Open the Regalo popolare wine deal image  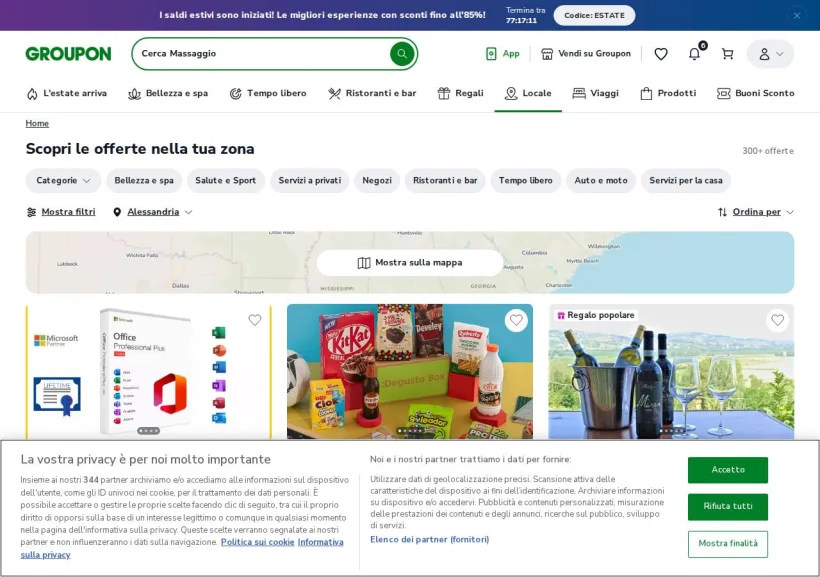tap(671, 371)
